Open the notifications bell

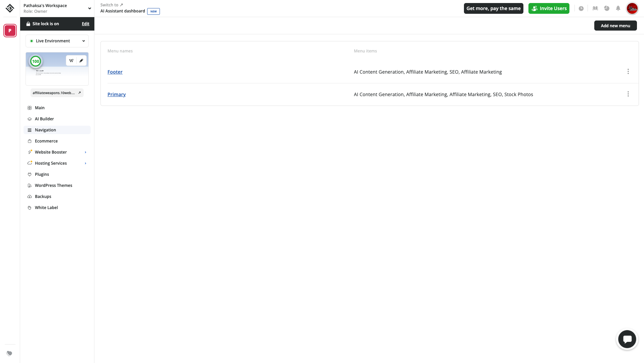point(618,8)
